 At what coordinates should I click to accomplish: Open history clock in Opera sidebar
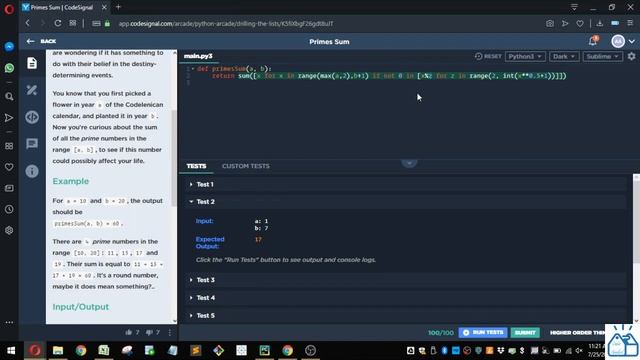click(9, 209)
